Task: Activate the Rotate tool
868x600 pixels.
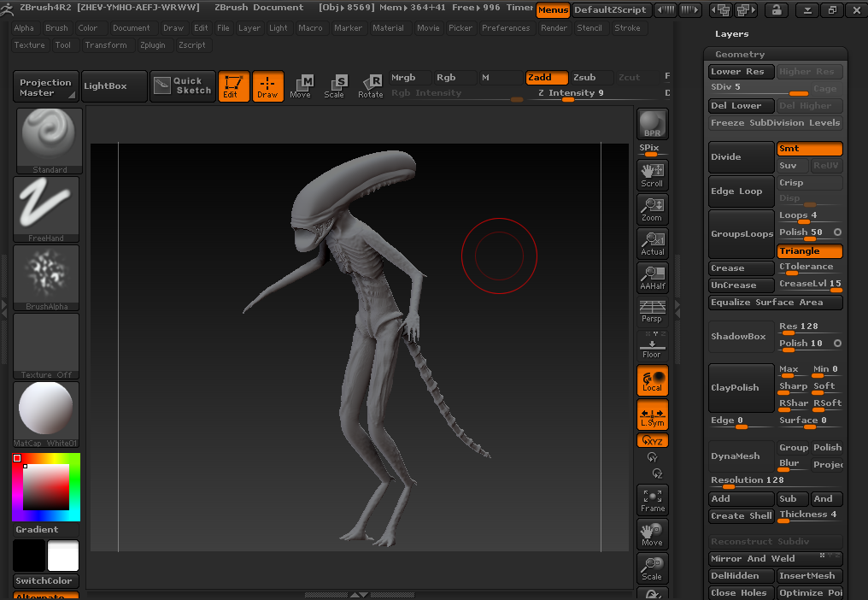Action: click(371, 86)
